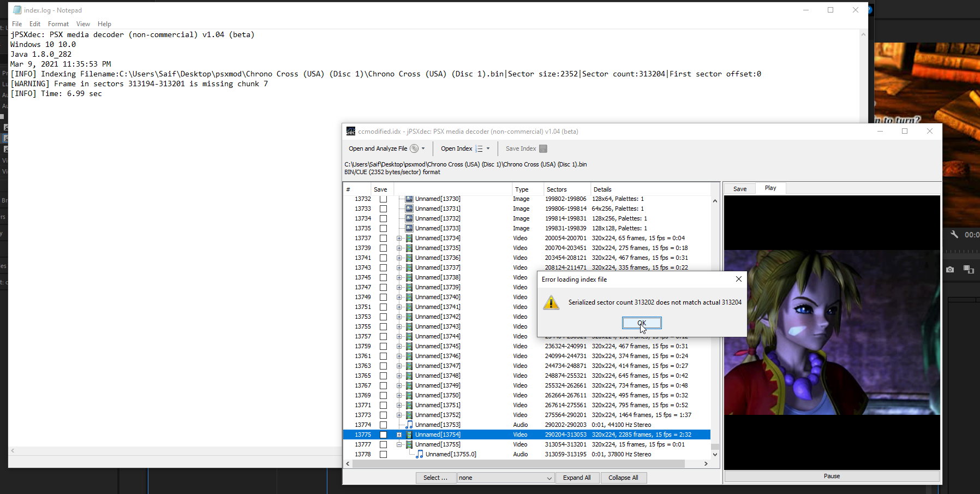The image size is (980, 494).
Task: Click film icon of Unnamed[13749]
Action: coord(409,385)
